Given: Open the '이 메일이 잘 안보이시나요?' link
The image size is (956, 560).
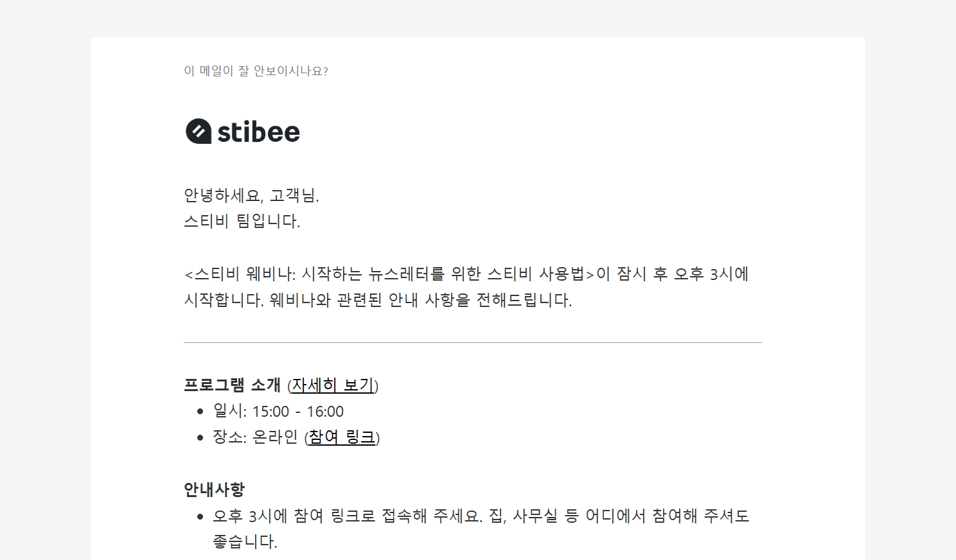Looking at the screenshot, I should tap(256, 71).
